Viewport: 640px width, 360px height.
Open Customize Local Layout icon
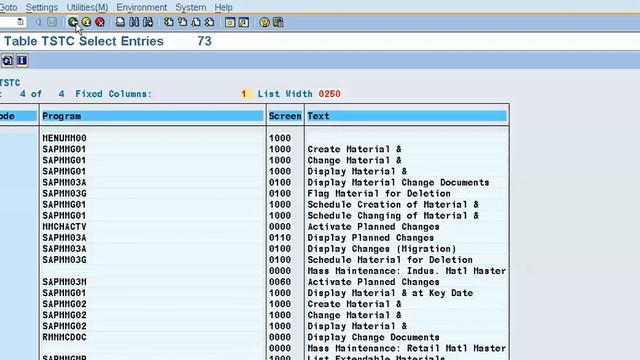tap(278, 22)
